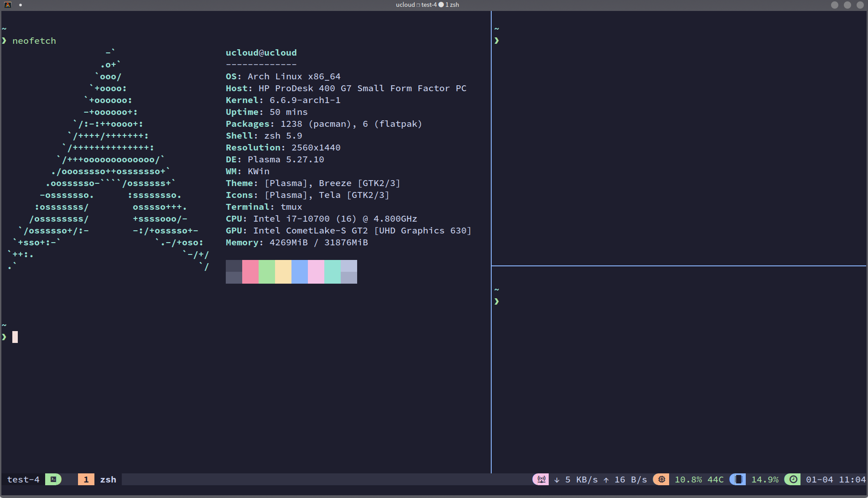The height and width of the screenshot is (498, 868).
Task: Click the upload speed 16 B/s readout
Action: coord(625,479)
